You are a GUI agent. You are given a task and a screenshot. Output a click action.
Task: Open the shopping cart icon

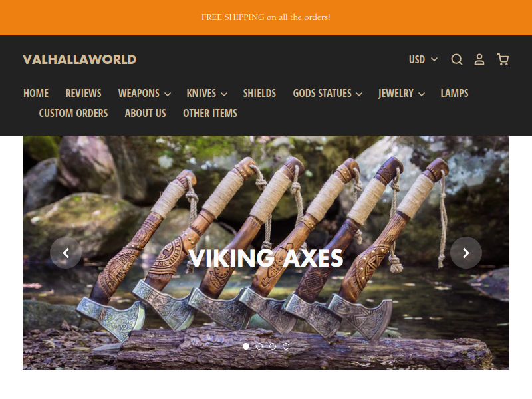pos(503,59)
